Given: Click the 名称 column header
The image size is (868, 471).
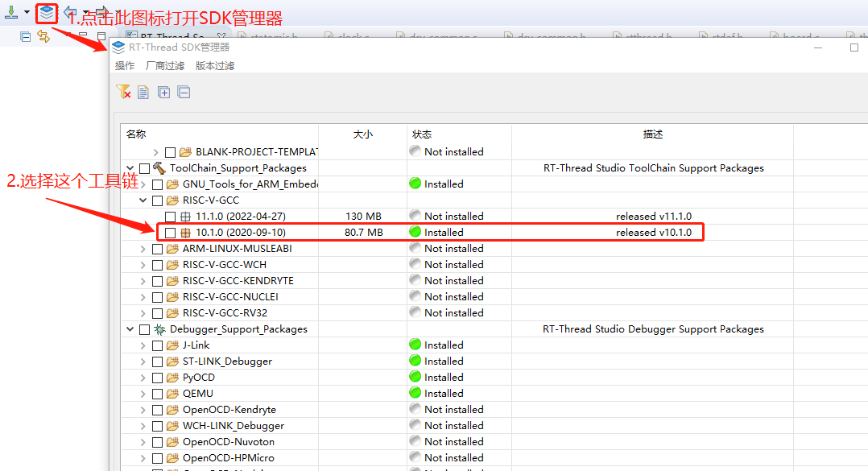Looking at the screenshot, I should coord(136,134).
